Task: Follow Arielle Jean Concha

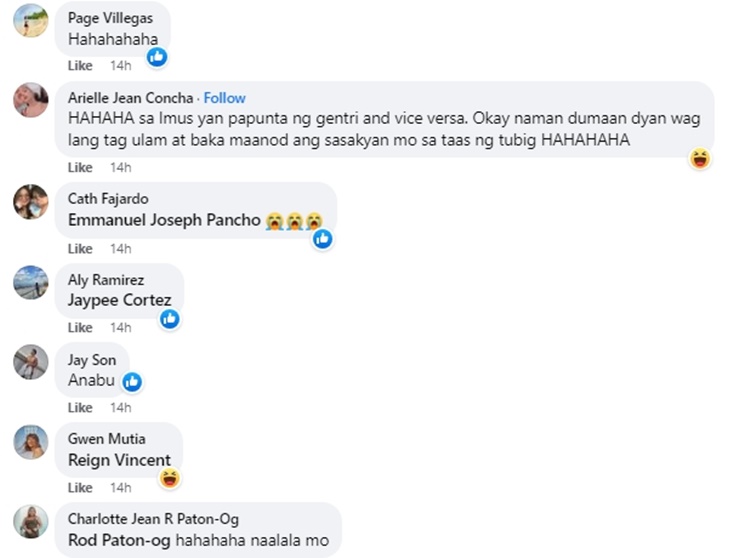Action: click(225, 98)
